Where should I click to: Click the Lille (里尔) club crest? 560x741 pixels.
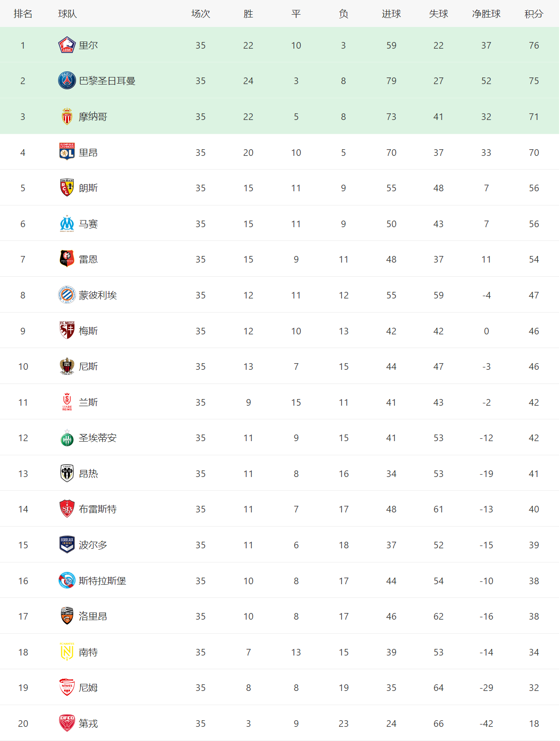(67, 45)
